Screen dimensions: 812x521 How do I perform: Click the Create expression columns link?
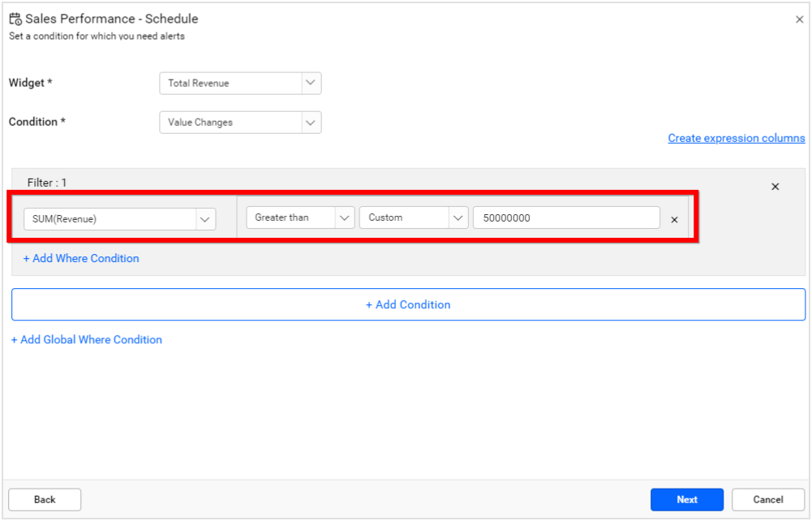(736, 138)
